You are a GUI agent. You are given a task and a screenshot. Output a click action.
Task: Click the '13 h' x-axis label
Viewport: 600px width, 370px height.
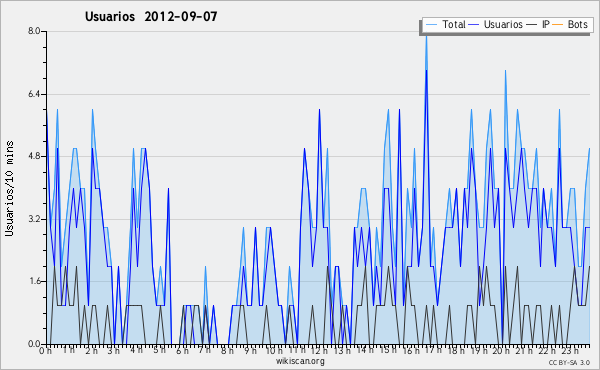click(342, 351)
